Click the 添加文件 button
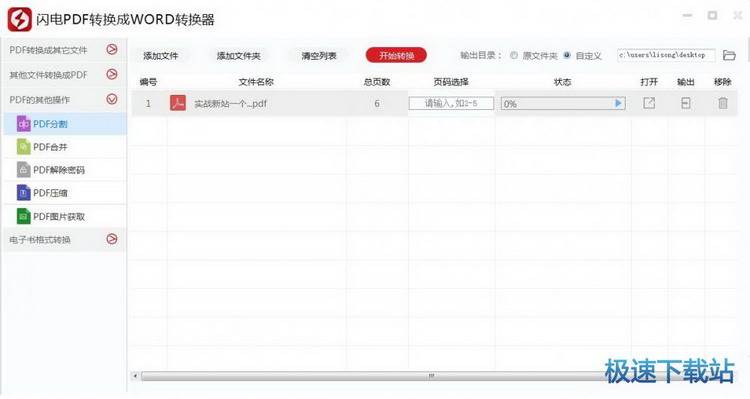 161,56
